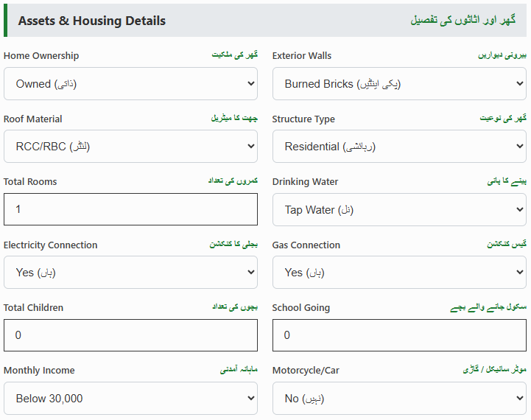Expand the Electricity Connection dropdown
531x420 pixels.
(130, 273)
